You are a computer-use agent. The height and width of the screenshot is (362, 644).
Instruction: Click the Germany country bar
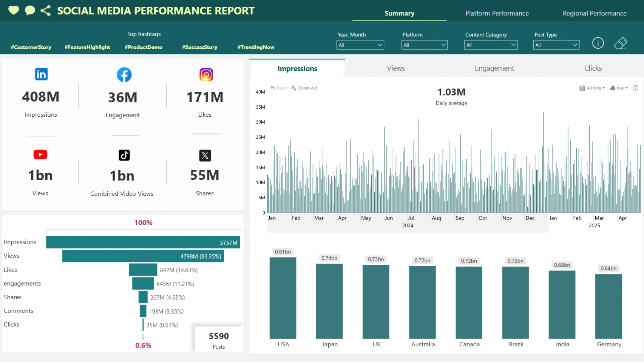click(x=608, y=307)
